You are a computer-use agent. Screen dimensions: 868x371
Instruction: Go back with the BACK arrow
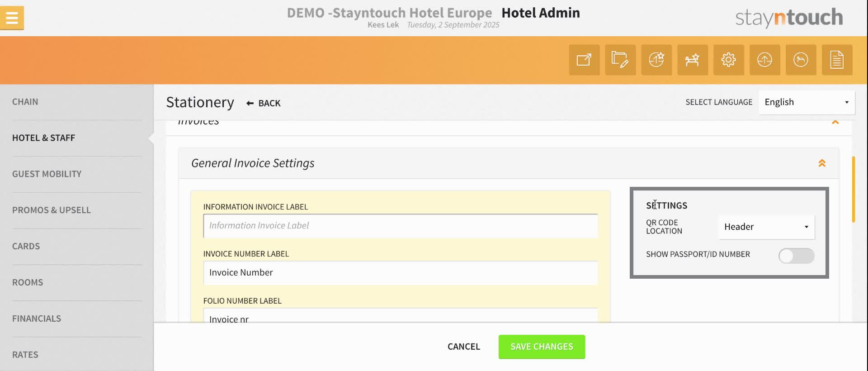(x=264, y=103)
